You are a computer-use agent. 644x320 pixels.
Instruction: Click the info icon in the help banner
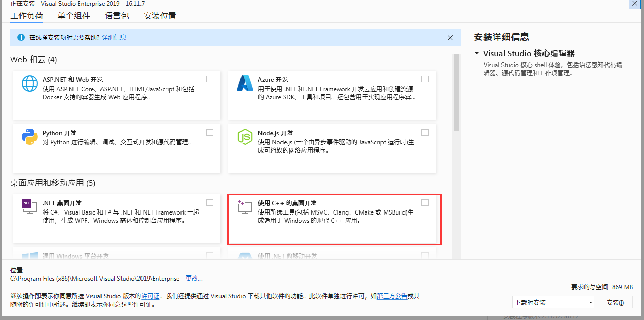20,37
